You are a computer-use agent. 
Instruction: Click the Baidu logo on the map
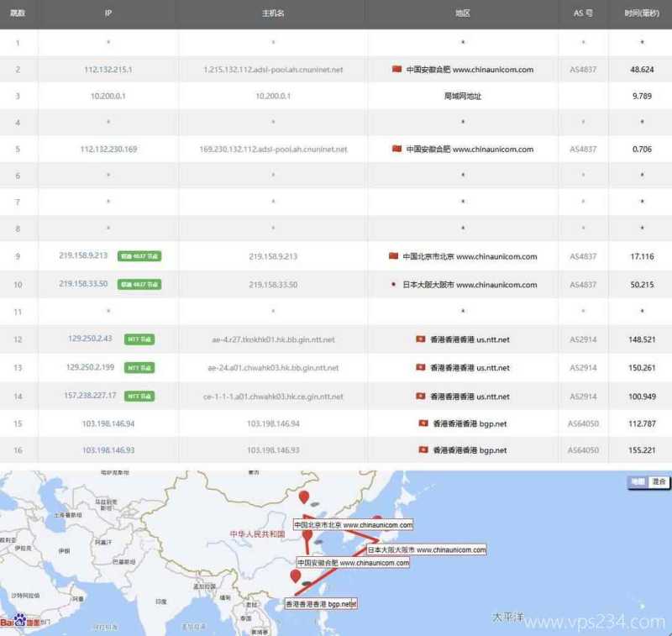point(18,622)
